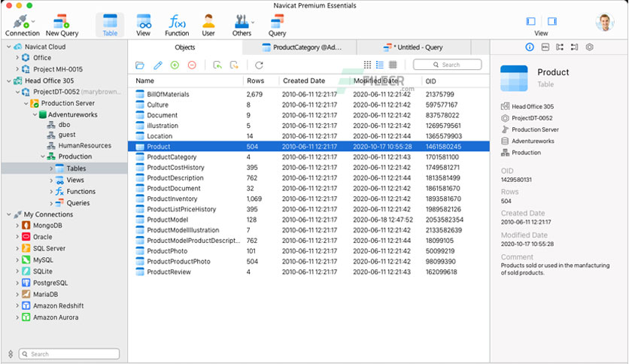Select the ProductPhoto table row

coord(308,251)
